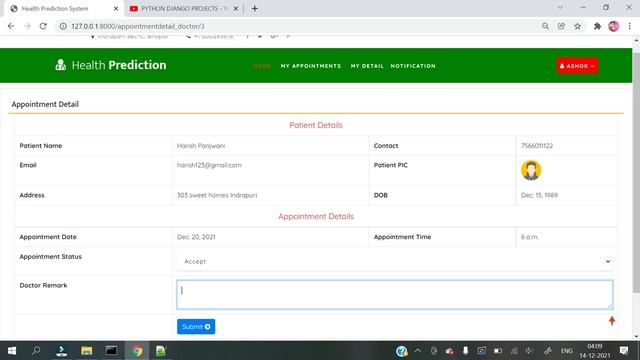
Task: Select the contact number 7566011122
Action: (537, 146)
